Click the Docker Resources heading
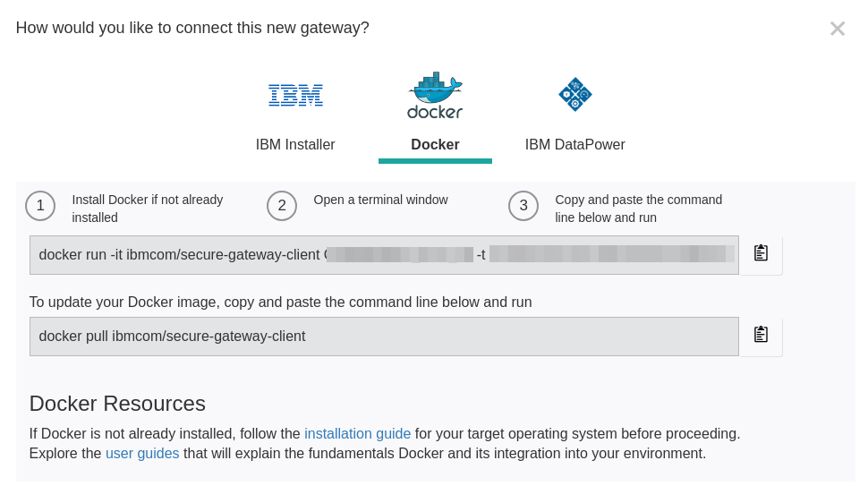Image resolution: width=868 pixels, height=486 pixels. click(117, 404)
